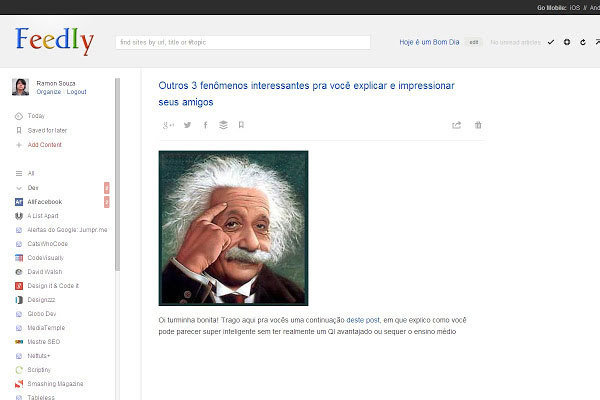Image resolution: width=600 pixels, height=400 pixels.
Task: Click the iOS link in the top bar
Action: (574, 8)
